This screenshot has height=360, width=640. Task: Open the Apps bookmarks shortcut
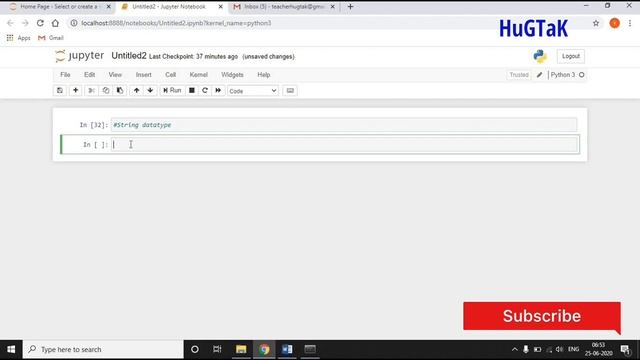(x=18, y=38)
